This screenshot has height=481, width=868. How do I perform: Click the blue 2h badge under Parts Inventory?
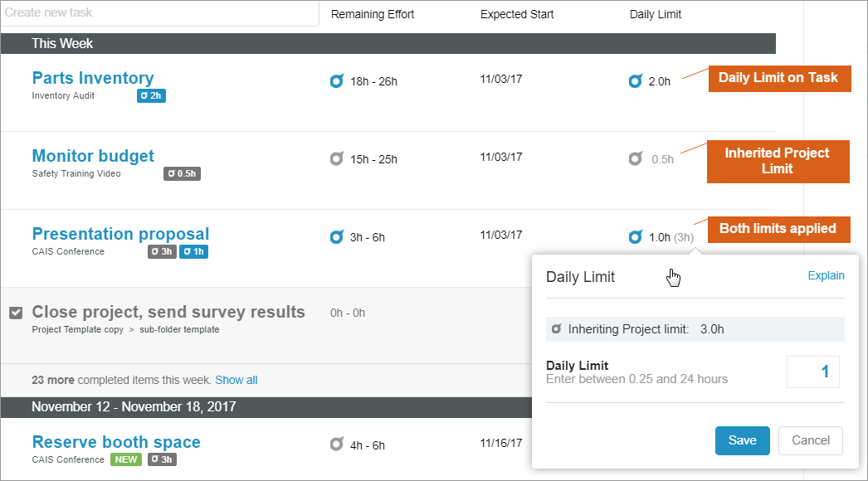[x=151, y=96]
